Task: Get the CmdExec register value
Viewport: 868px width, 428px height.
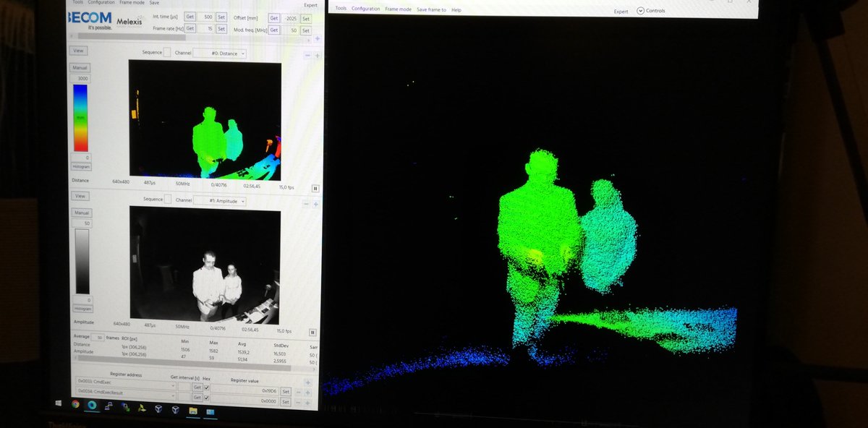Action: 197,387
